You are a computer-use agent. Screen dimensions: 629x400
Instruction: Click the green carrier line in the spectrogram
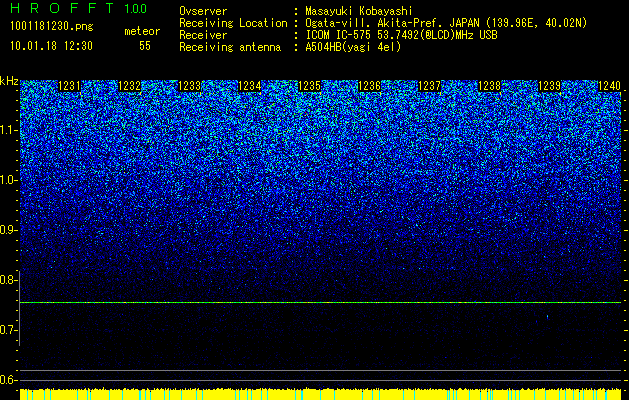[320, 303]
